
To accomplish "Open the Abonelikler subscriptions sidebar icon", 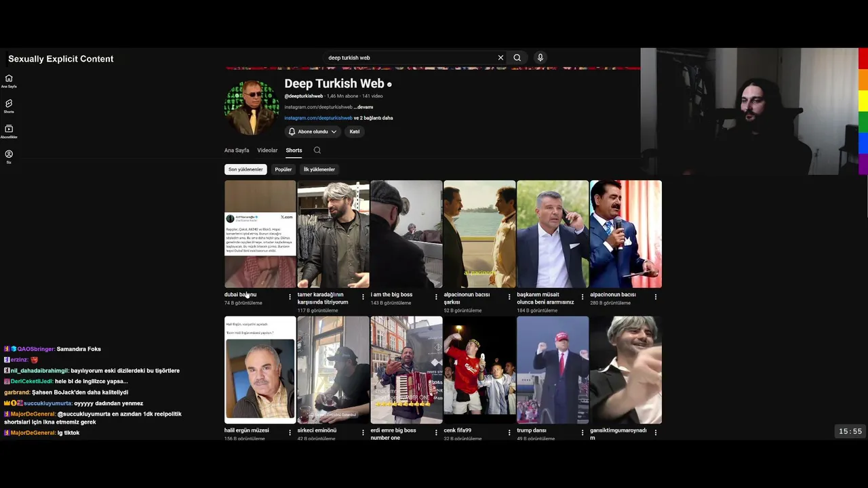I will 9,131.
